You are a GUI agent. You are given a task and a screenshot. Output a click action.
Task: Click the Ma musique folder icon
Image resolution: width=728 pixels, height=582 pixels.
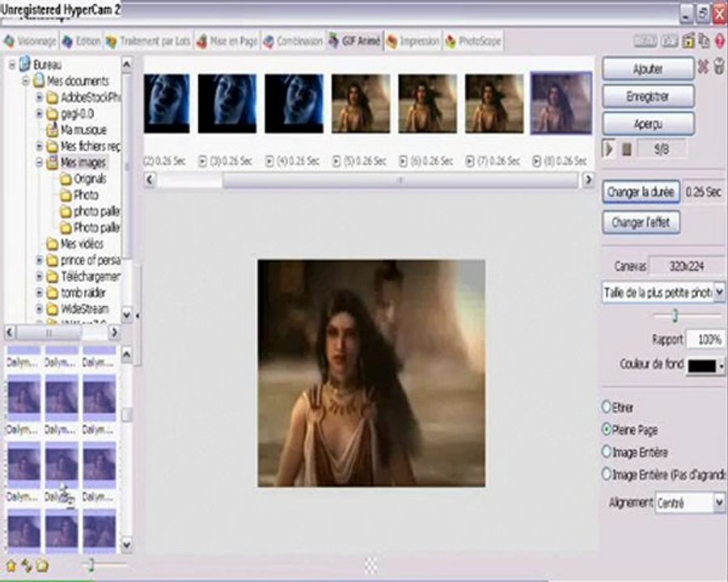(x=52, y=129)
